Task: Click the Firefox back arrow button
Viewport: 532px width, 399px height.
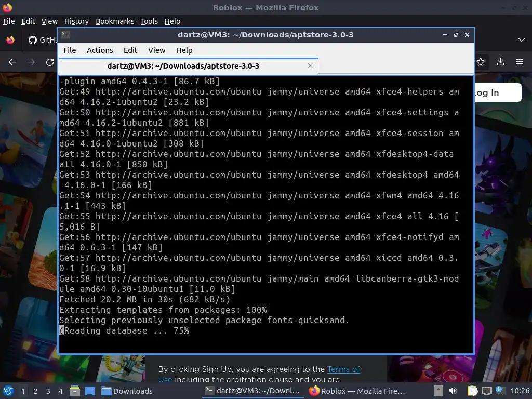Action: point(12,62)
